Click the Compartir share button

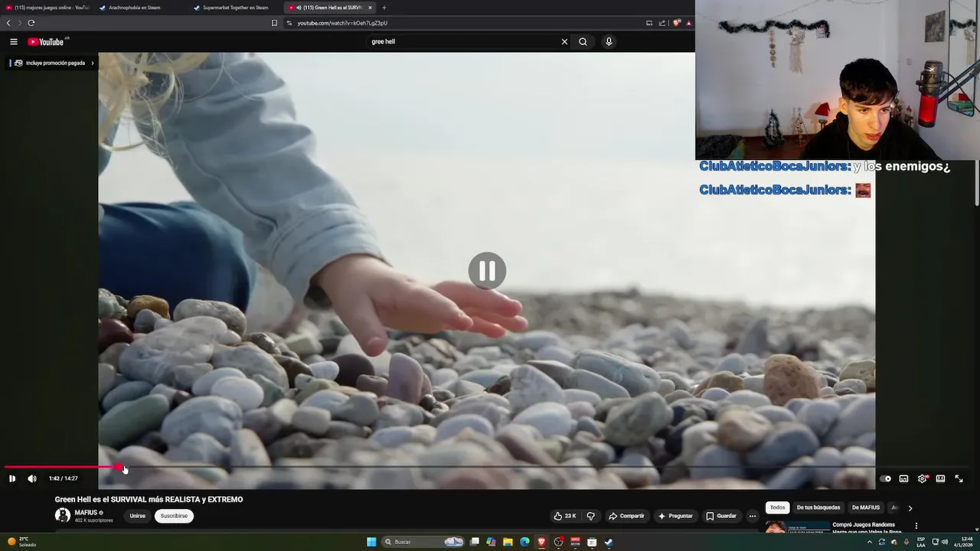pyautogui.click(x=626, y=516)
